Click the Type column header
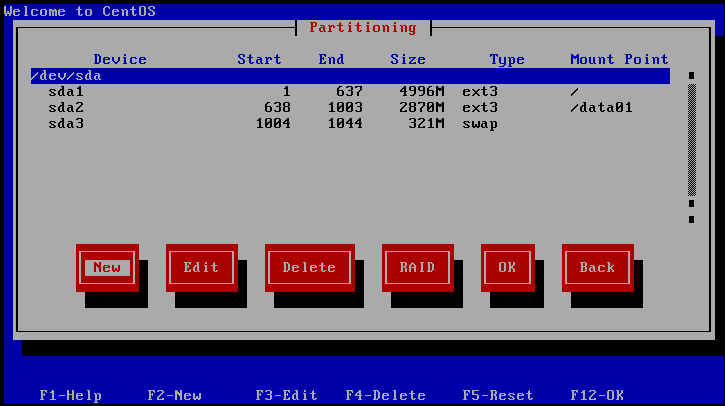Viewport: 725px width, 406px height. pos(507,59)
